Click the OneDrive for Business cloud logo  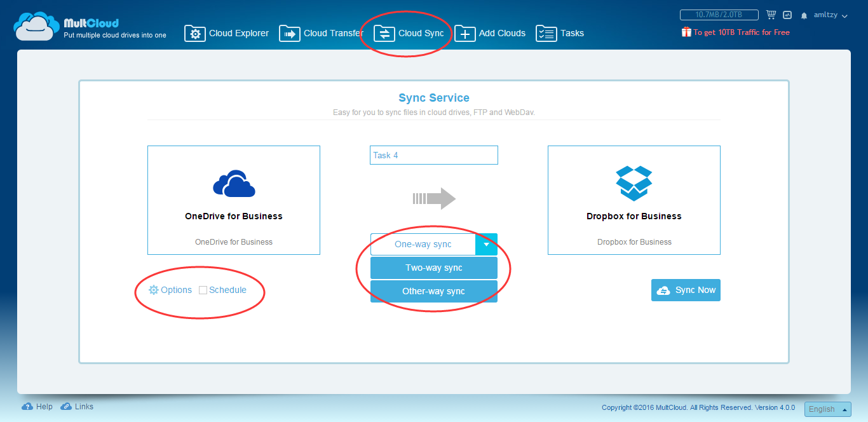click(x=234, y=184)
